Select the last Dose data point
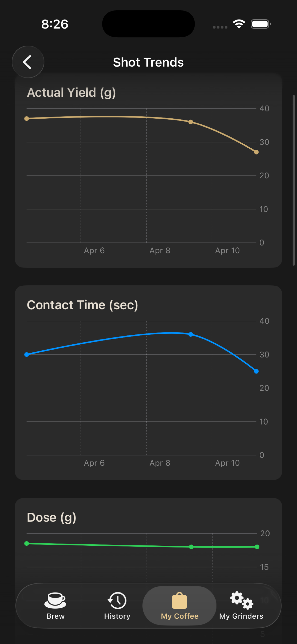 pyautogui.click(x=257, y=547)
